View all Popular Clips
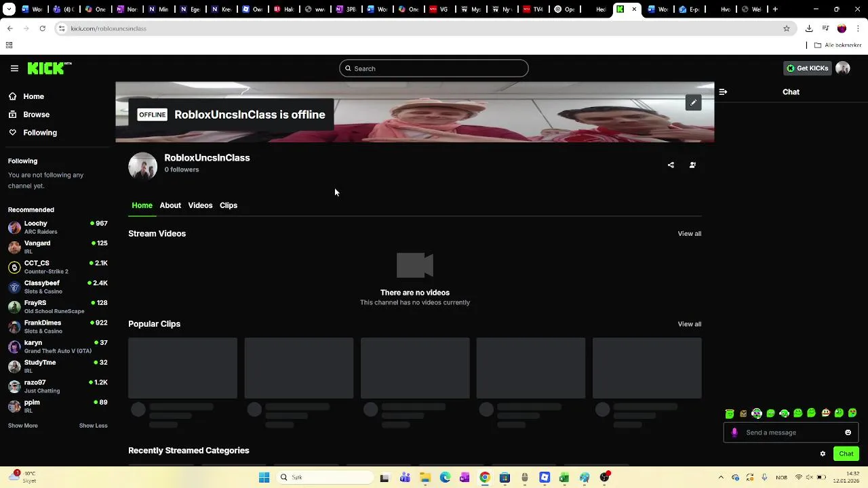Image resolution: width=868 pixels, height=488 pixels. (690, 324)
